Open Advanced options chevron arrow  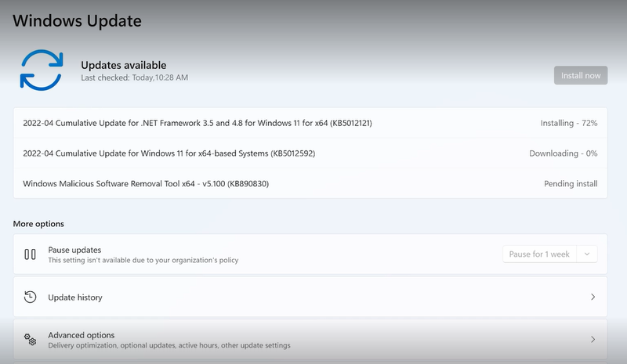pyautogui.click(x=593, y=340)
